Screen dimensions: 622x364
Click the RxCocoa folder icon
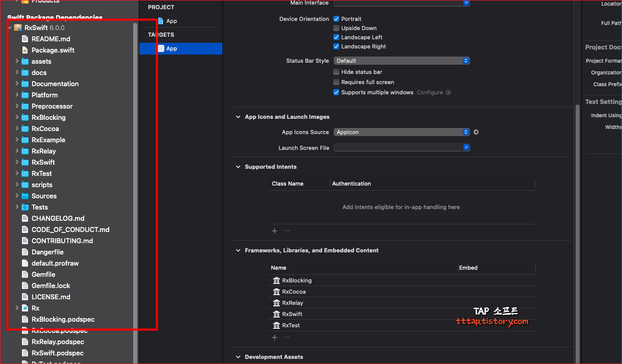coord(25,128)
